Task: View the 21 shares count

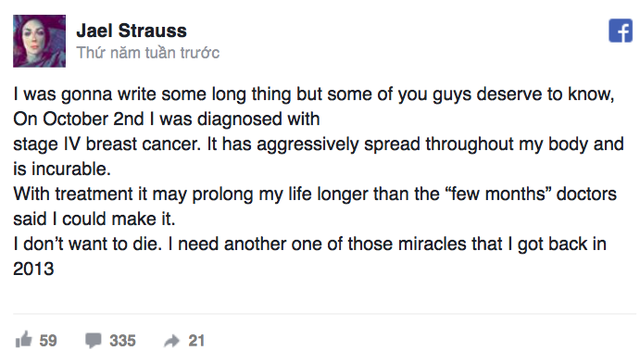Action: coord(196,341)
